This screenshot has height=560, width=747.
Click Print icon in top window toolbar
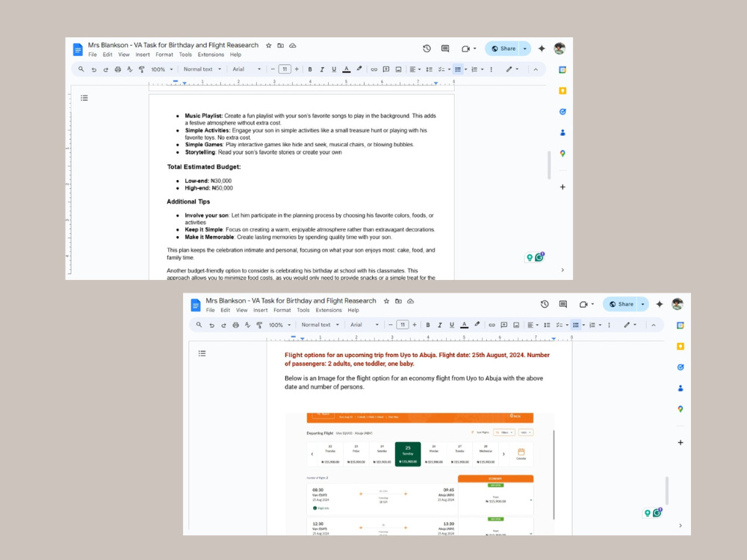[x=118, y=69]
